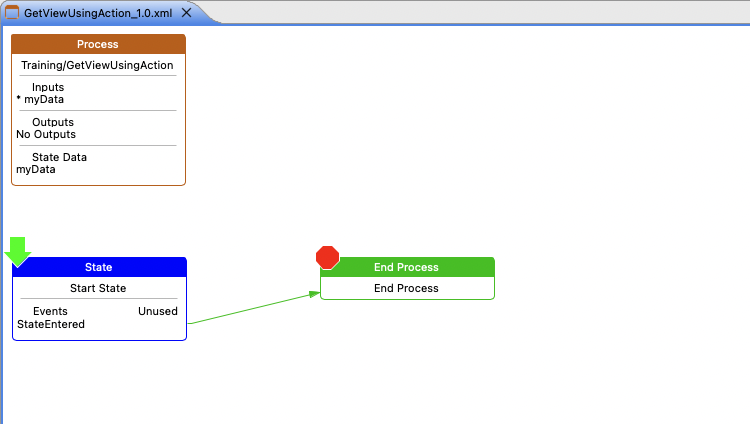The image size is (750, 424).
Task: Click the blue State node header
Action: coord(99,267)
